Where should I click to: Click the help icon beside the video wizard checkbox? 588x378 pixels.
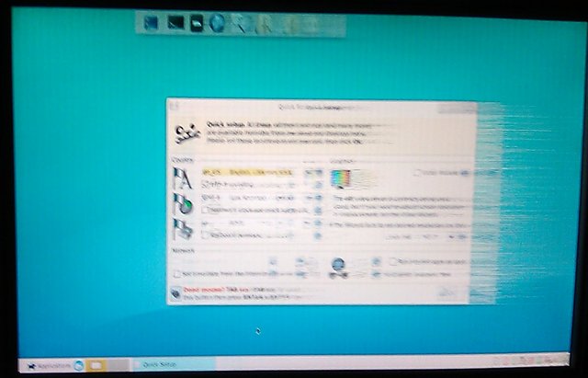tap(464, 173)
